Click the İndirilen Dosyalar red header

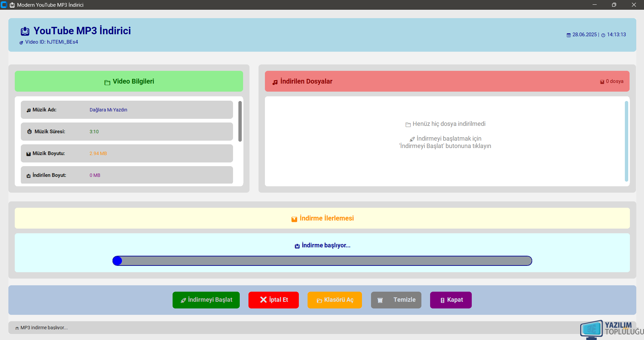tap(447, 81)
